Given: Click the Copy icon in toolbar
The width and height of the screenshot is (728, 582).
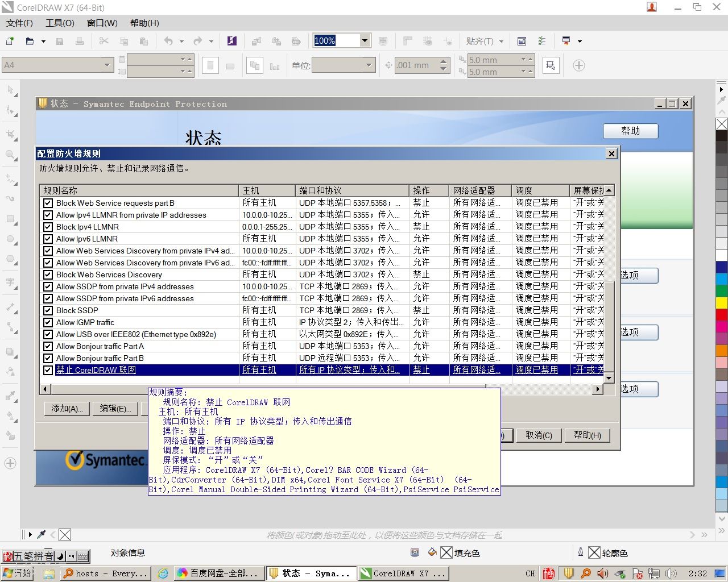Looking at the screenshot, I should tap(124, 41).
